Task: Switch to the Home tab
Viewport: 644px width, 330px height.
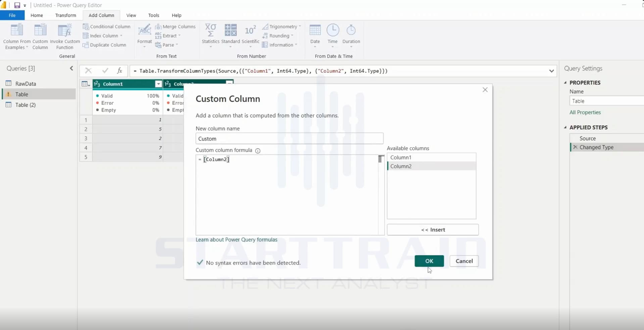Action: [37, 15]
